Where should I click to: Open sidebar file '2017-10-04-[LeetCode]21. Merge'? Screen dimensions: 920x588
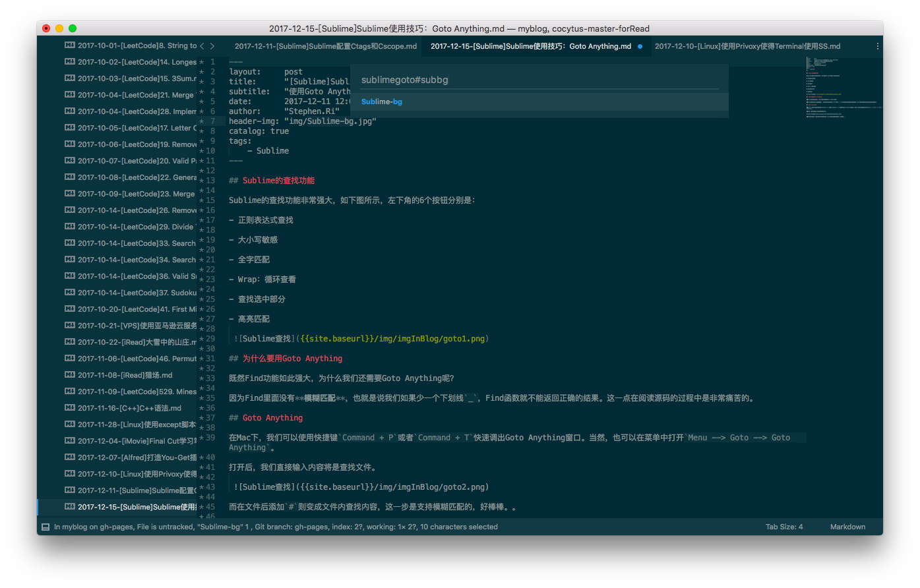(x=136, y=95)
